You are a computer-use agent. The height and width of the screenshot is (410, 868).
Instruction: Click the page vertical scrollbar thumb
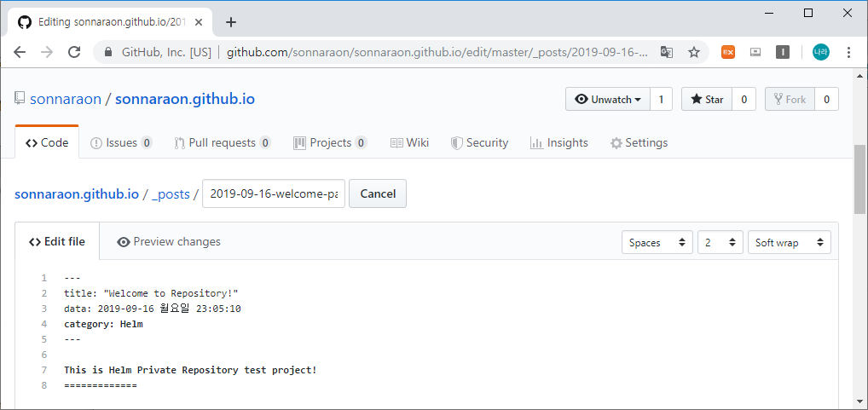coord(859,179)
